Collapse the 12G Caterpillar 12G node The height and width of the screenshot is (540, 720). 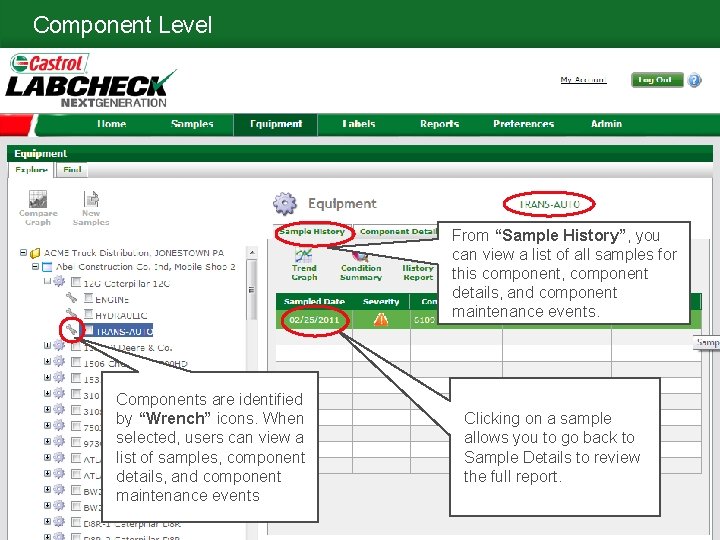coord(47,281)
